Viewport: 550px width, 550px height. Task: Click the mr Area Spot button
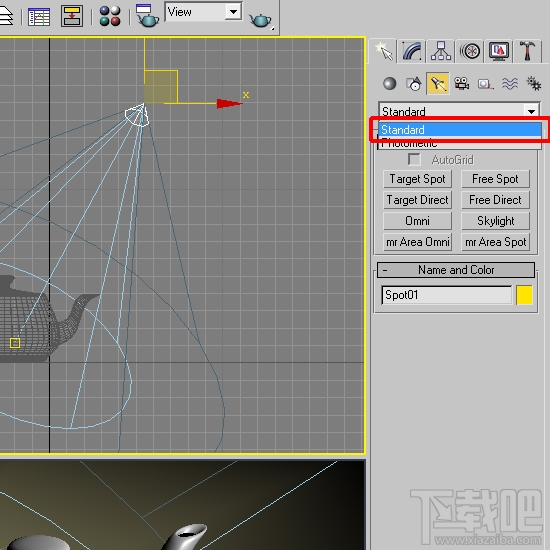[495, 242]
